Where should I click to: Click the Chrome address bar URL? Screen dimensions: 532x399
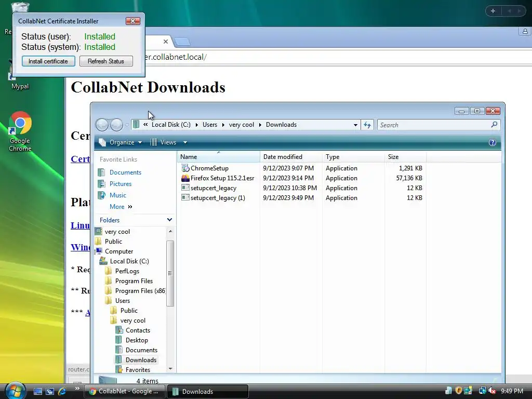coord(175,57)
